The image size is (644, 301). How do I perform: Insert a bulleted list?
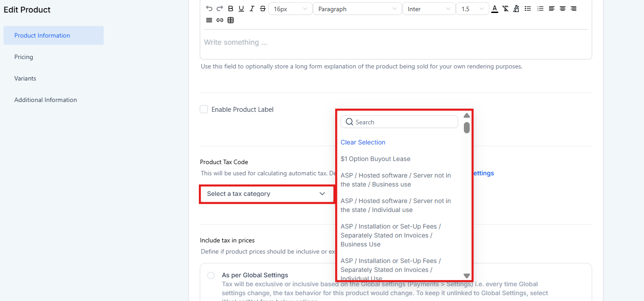pyautogui.click(x=528, y=8)
